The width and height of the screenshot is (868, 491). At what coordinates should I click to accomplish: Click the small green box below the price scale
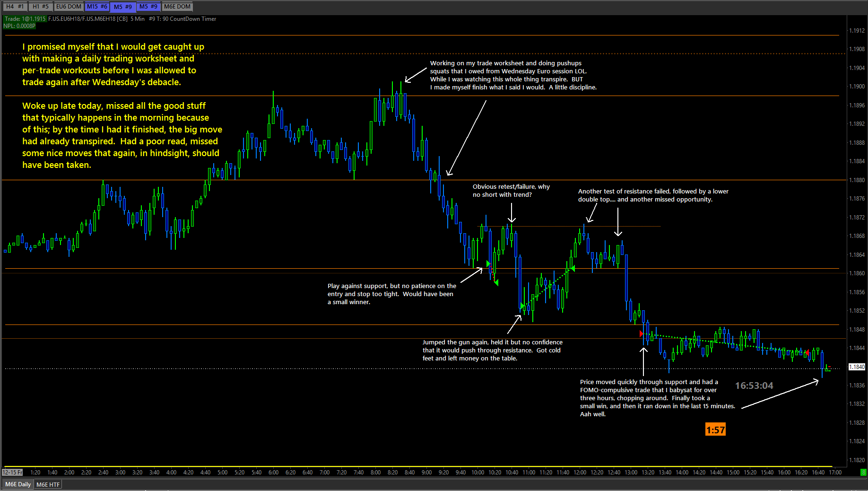(863, 472)
